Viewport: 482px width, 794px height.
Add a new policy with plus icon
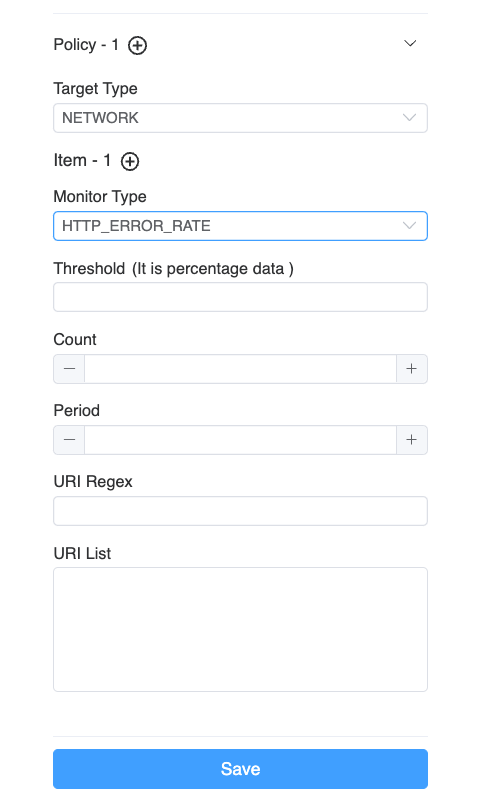coord(137,46)
